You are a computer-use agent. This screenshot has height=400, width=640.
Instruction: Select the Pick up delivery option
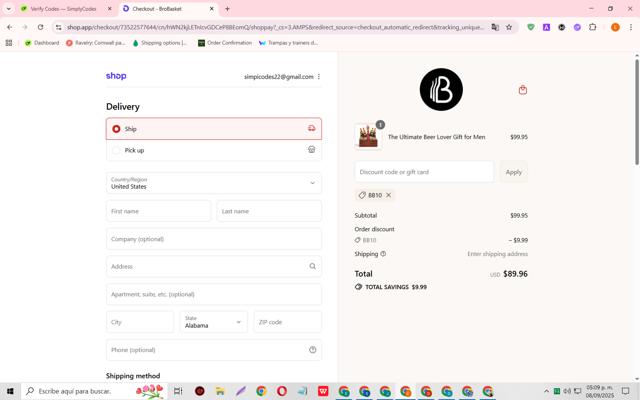click(213, 150)
